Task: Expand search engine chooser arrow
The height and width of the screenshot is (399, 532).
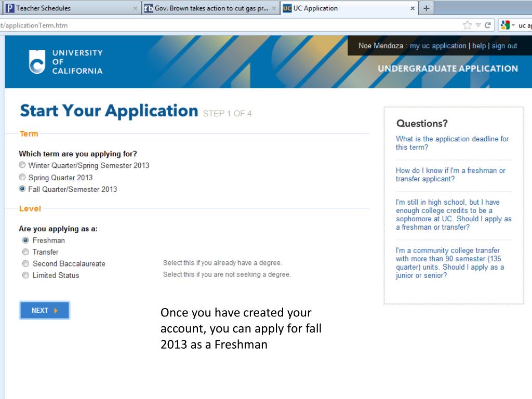Action: [513, 25]
